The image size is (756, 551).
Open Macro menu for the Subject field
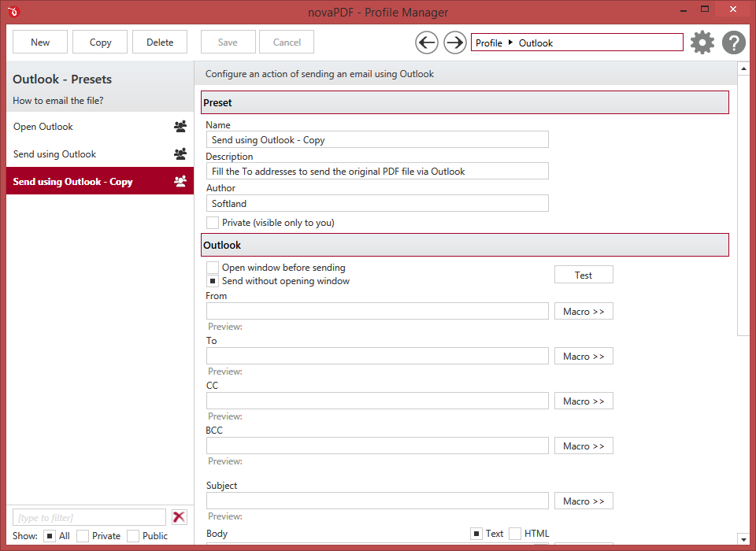click(x=584, y=501)
